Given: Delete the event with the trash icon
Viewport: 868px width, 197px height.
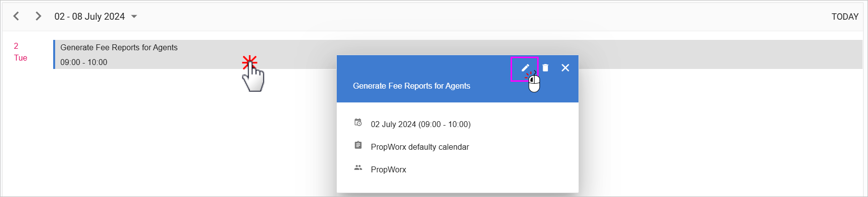Looking at the screenshot, I should click(x=546, y=68).
